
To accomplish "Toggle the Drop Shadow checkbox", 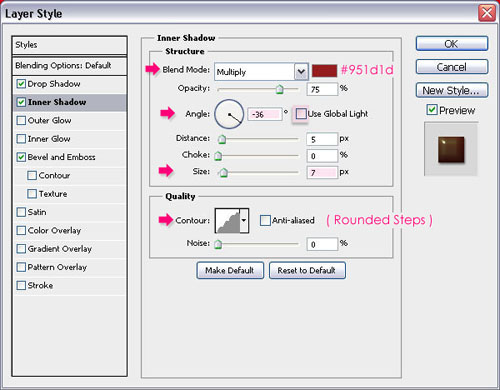I will click(21, 84).
